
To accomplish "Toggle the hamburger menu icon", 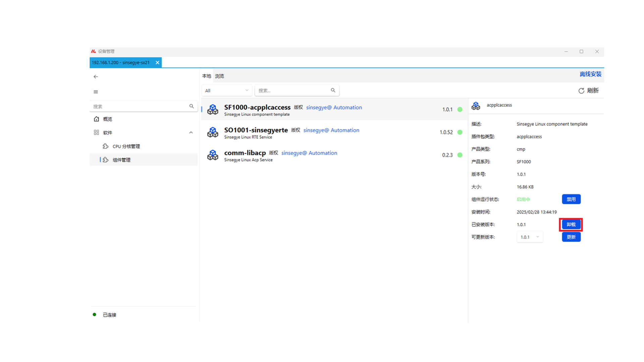I will 96,92.
